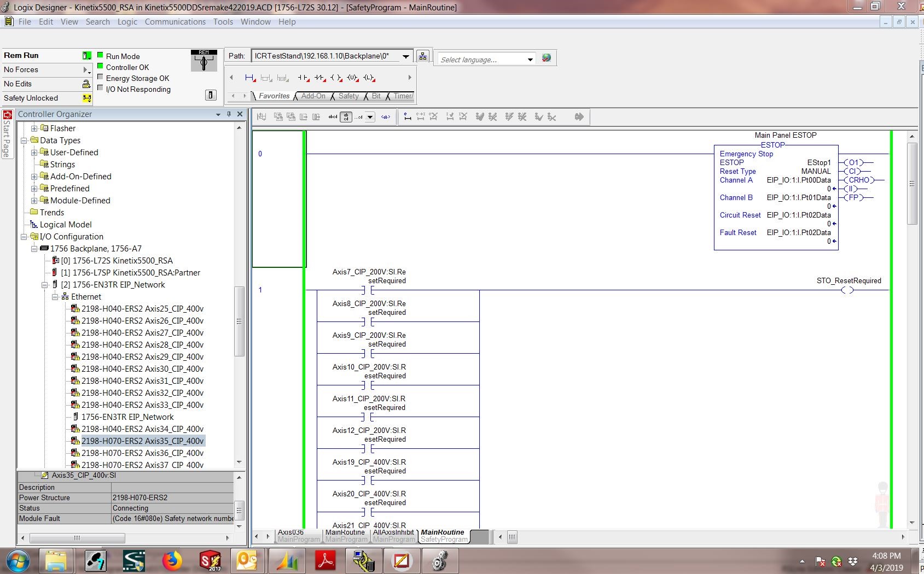Open the AllAxisInhibit routine tab
The width and height of the screenshot is (924, 574).
tap(393, 536)
